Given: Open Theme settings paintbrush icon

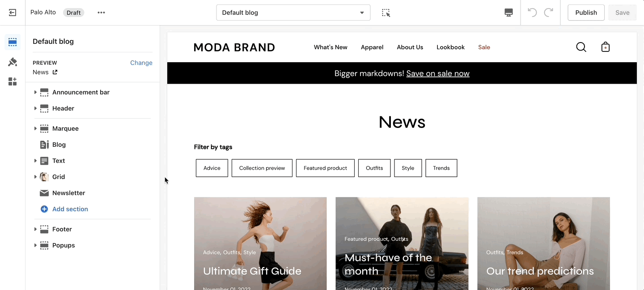Looking at the screenshot, I should (x=13, y=62).
